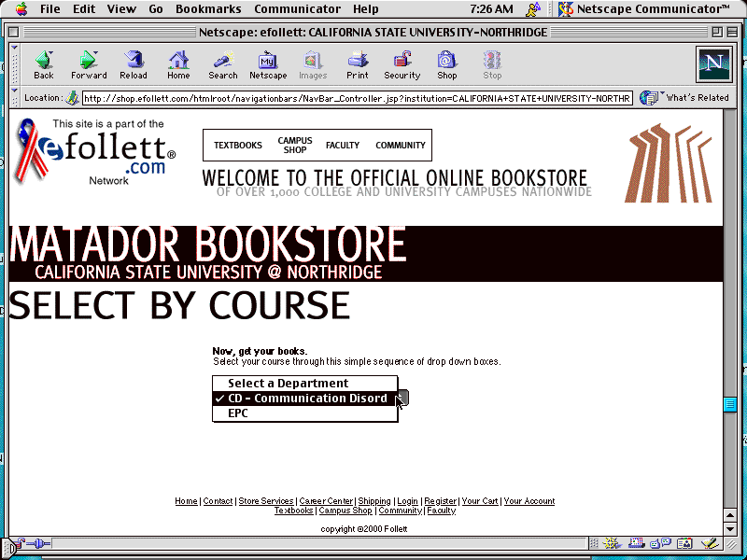747x560 pixels.
Task: Click the Back toolbar button
Action: [44, 64]
